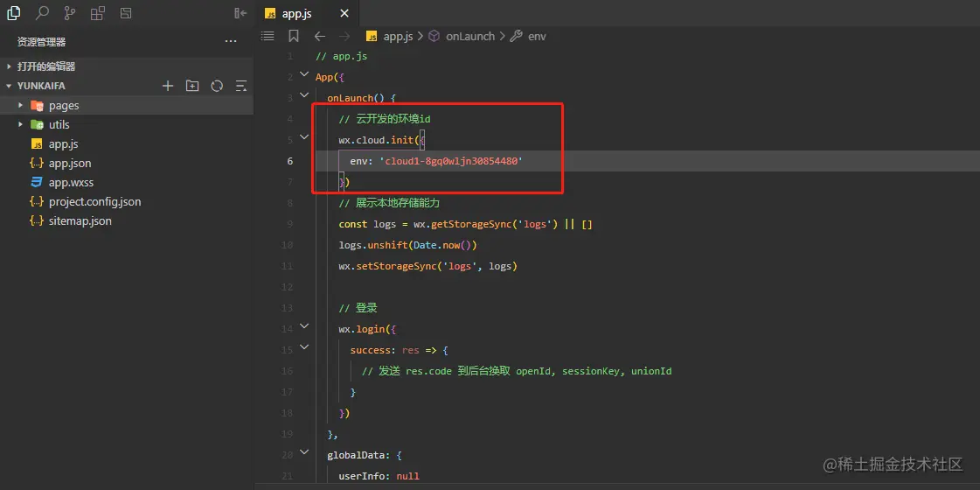Image resolution: width=980 pixels, height=490 pixels.
Task: Fold the wx.cloud.init block at line 5
Action: (303, 137)
